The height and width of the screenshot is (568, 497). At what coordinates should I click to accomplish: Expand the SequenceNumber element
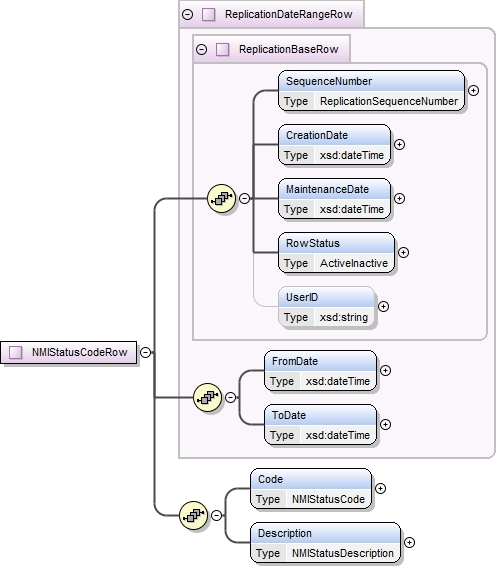pos(473,90)
